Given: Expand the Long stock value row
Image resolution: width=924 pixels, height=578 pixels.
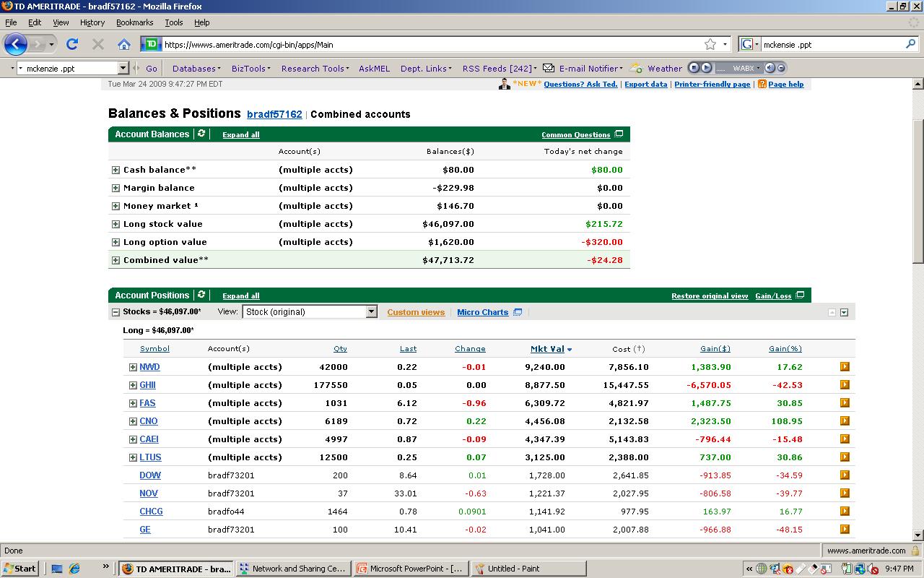Looking at the screenshot, I should (x=115, y=224).
